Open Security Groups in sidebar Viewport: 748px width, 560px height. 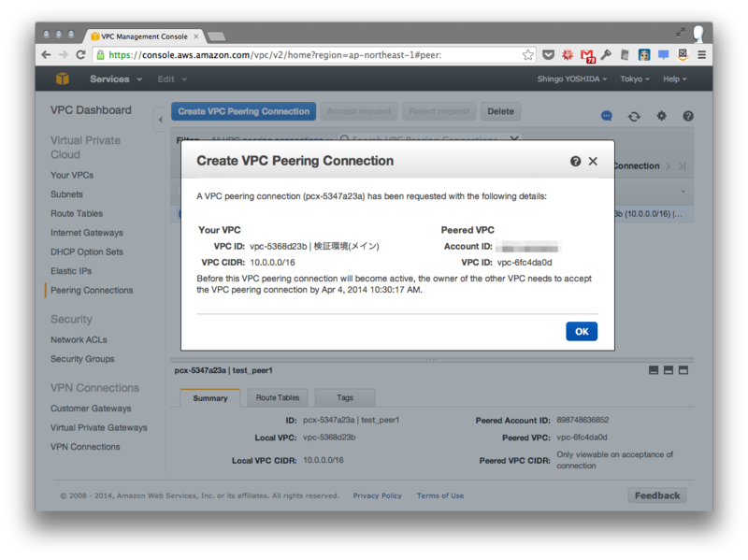tap(82, 359)
